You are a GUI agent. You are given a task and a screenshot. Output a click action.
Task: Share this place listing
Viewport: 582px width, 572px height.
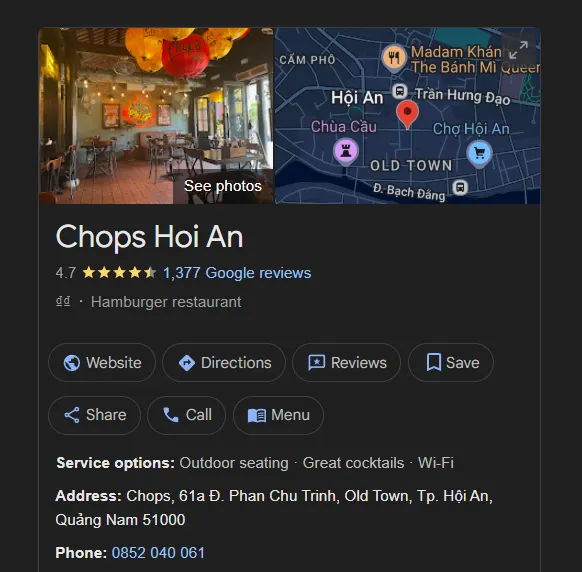95,415
